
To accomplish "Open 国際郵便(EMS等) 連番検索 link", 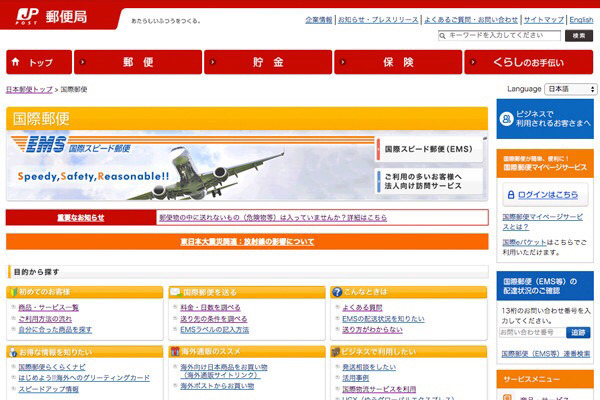I will 546,354.
